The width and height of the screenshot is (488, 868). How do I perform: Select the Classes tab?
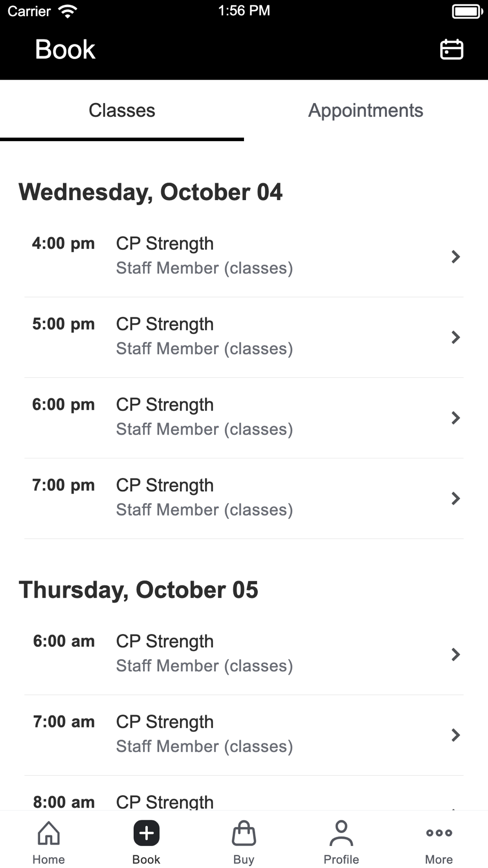coord(122,111)
